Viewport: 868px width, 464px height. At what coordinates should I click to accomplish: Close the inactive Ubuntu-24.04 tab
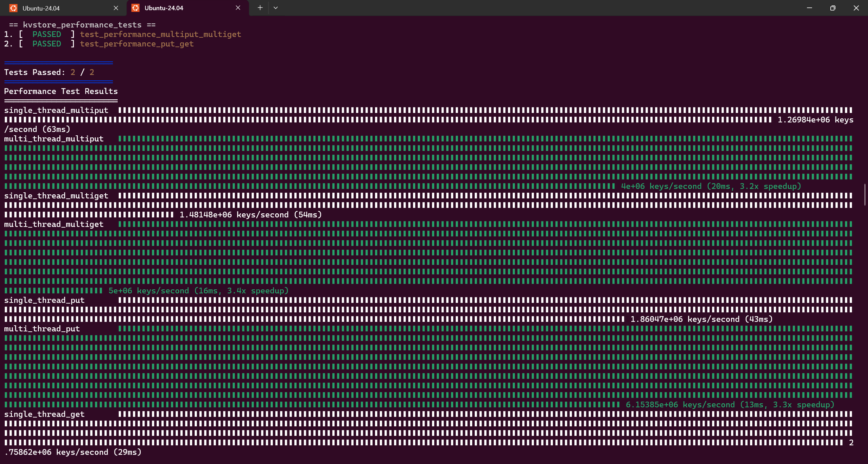coord(116,8)
